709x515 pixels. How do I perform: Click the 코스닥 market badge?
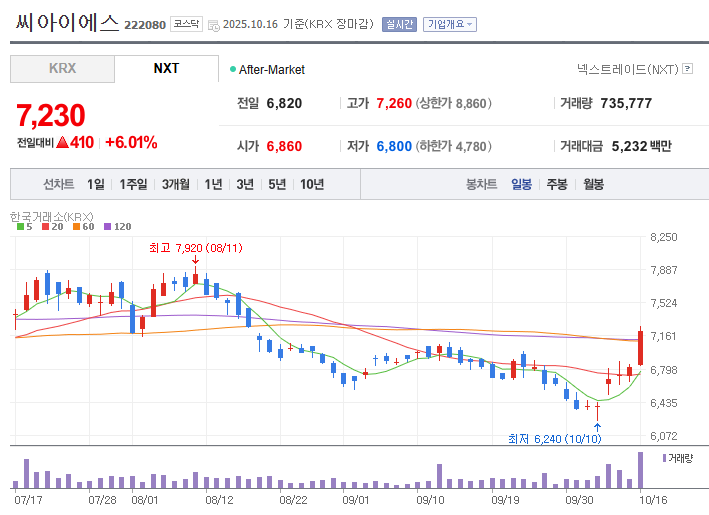click(186, 24)
